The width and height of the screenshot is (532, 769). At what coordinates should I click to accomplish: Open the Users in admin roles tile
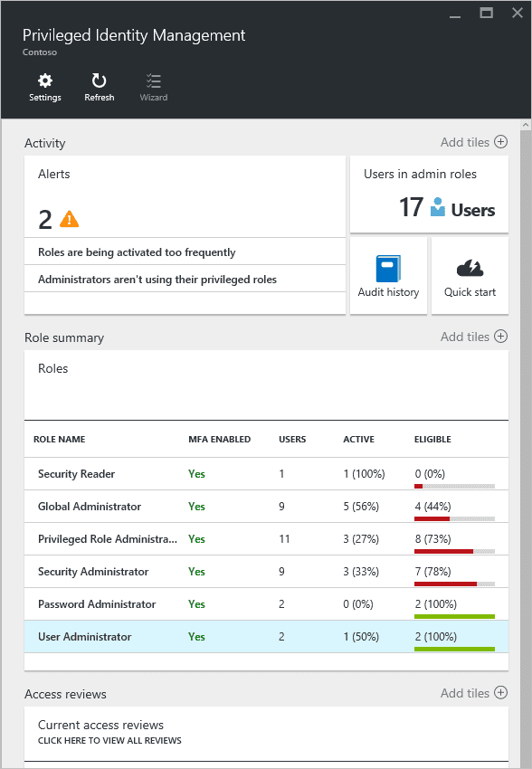click(429, 195)
